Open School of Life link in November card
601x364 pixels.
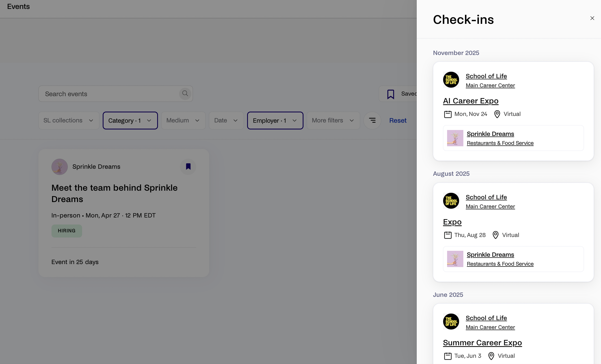486,76
